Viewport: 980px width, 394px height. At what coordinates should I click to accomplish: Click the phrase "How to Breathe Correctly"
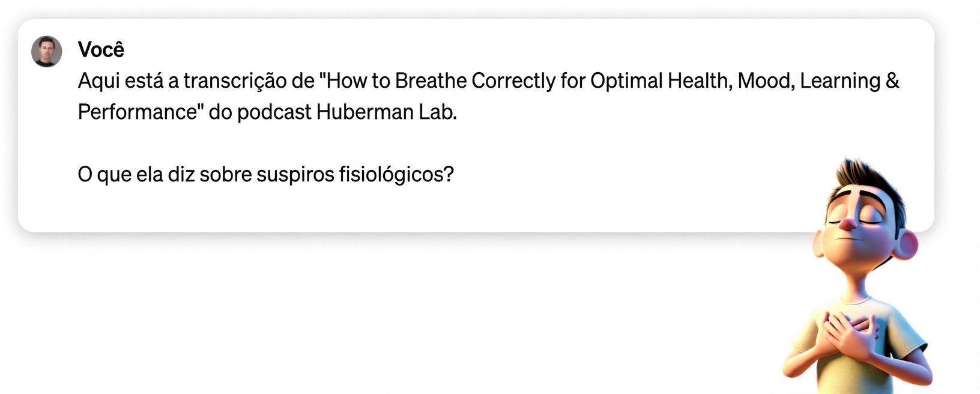tap(441, 81)
